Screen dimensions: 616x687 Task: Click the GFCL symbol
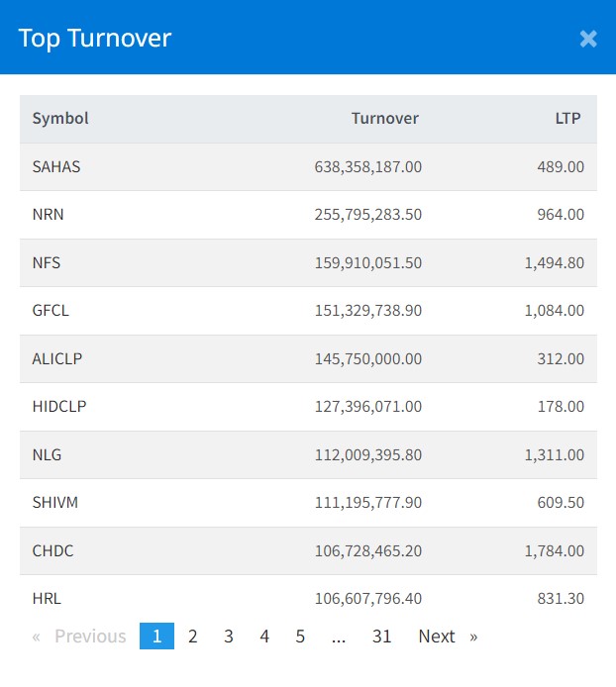click(x=51, y=310)
